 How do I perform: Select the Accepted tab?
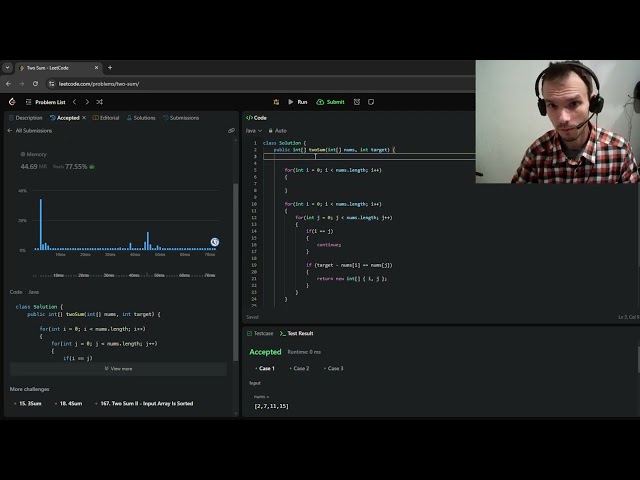[x=64, y=118]
